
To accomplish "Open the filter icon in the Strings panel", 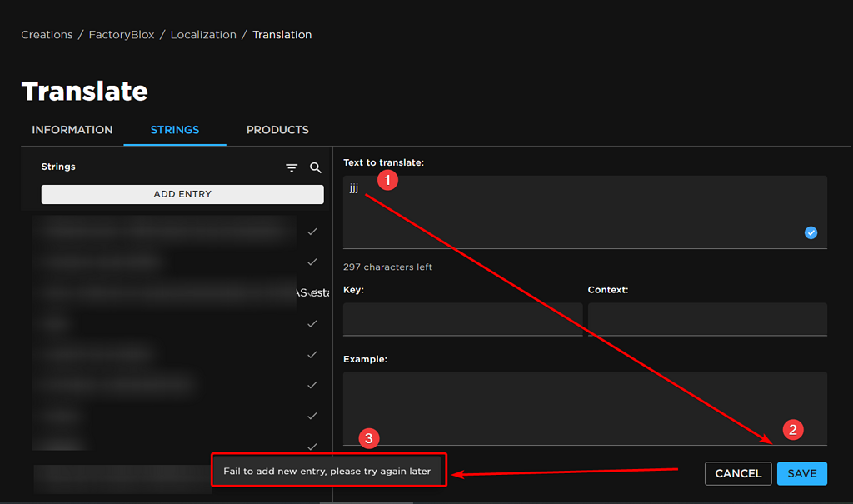I will tap(292, 167).
